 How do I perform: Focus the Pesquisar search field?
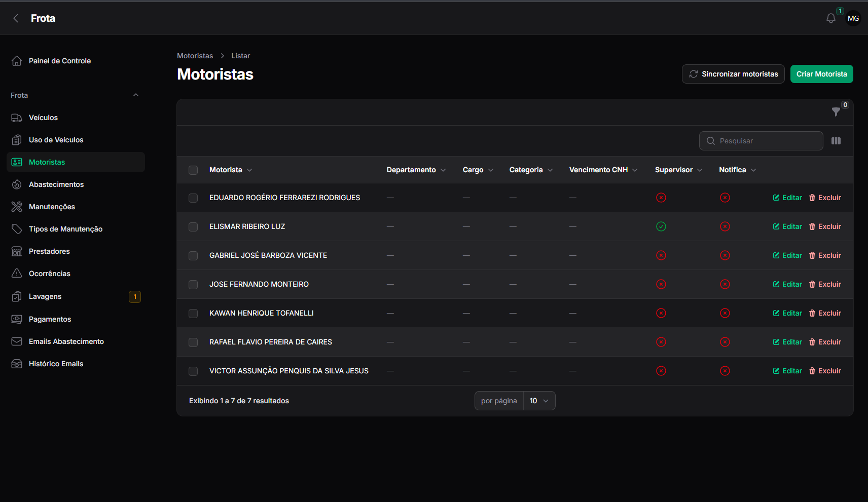(761, 141)
